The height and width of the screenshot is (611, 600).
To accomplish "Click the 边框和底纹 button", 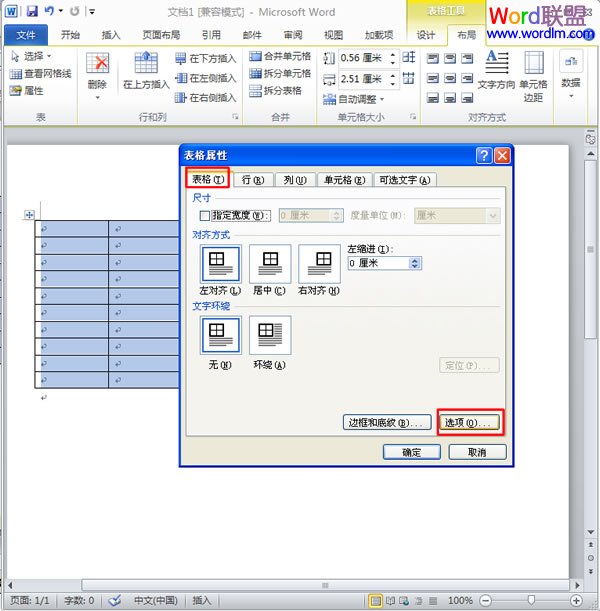I will pos(387,422).
